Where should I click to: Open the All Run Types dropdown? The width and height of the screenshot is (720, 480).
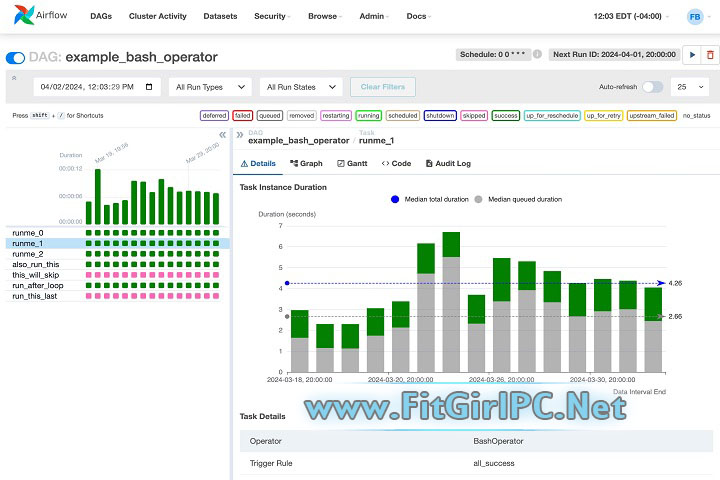[x=209, y=87]
